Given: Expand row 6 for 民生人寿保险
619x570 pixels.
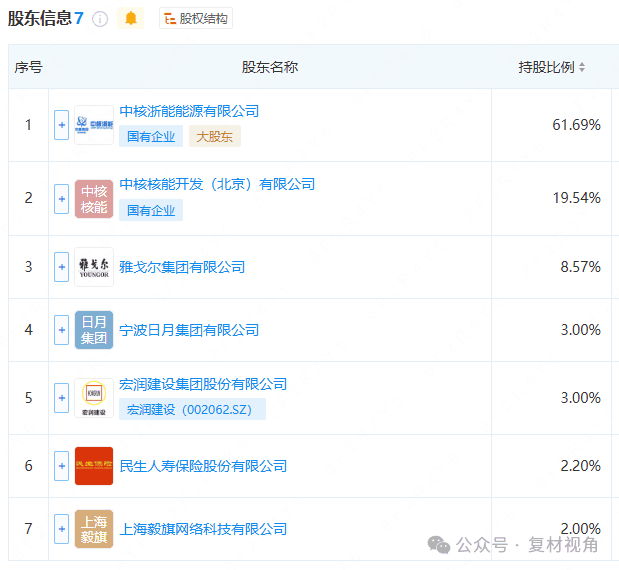Looking at the screenshot, I should pos(61,466).
